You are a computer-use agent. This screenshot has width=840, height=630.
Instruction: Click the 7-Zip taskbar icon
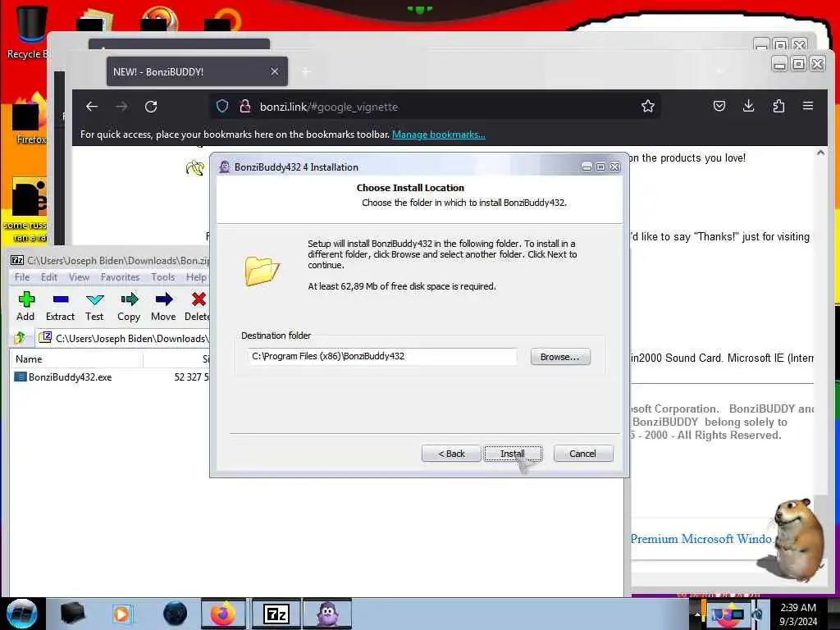click(276, 614)
